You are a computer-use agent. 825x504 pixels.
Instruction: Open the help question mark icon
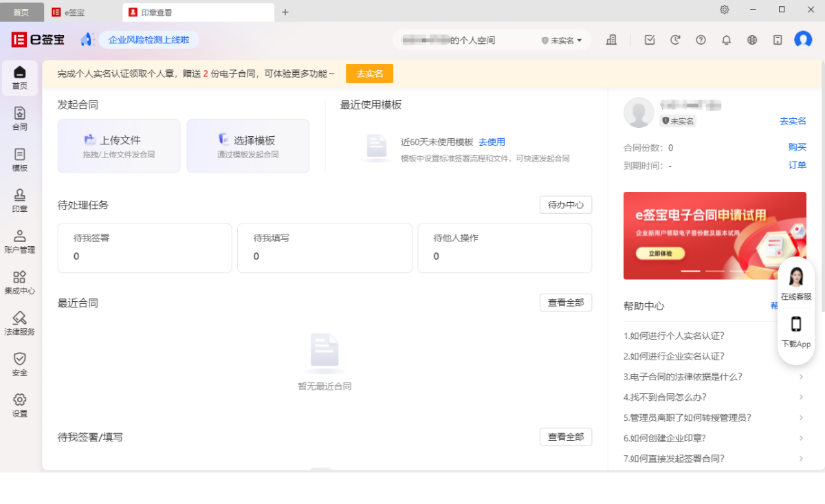coord(701,40)
